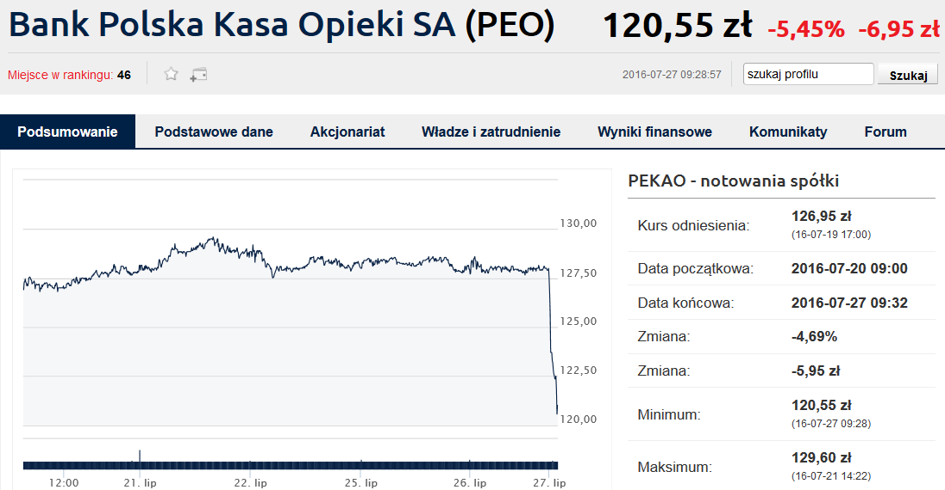Open the Akcjonariat tab
Screen dimensions: 945x490
347,132
